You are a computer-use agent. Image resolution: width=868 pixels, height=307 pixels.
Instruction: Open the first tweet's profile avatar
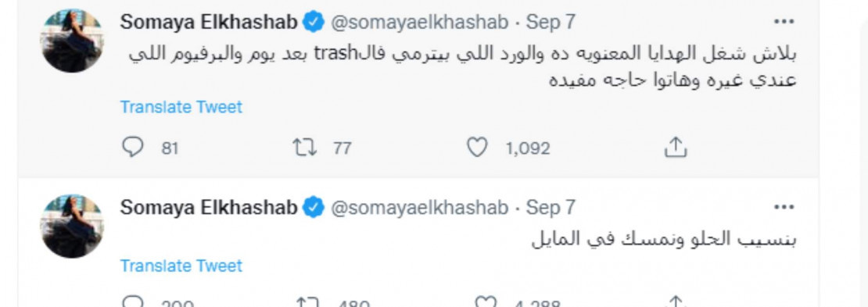click(72, 41)
